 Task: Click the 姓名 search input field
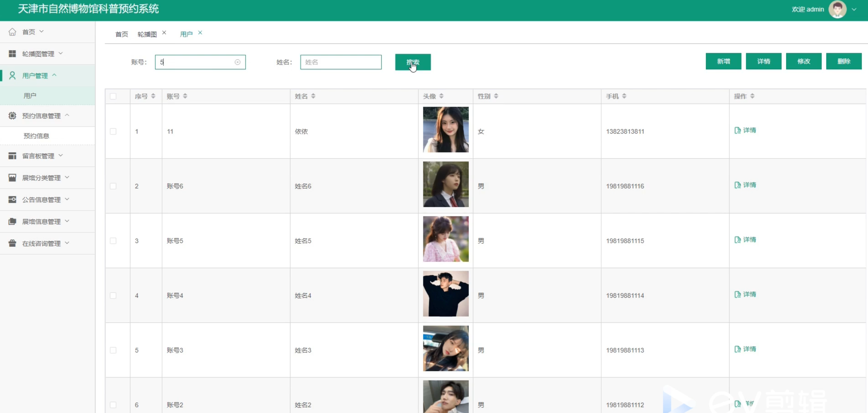coord(341,62)
